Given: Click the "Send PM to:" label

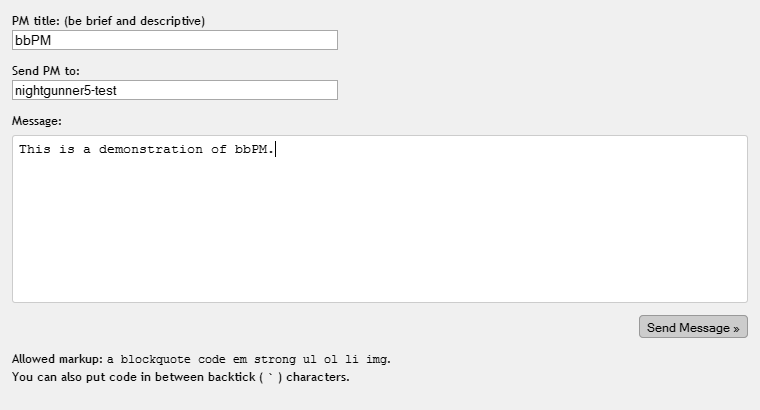Looking at the screenshot, I should click(x=45, y=71).
